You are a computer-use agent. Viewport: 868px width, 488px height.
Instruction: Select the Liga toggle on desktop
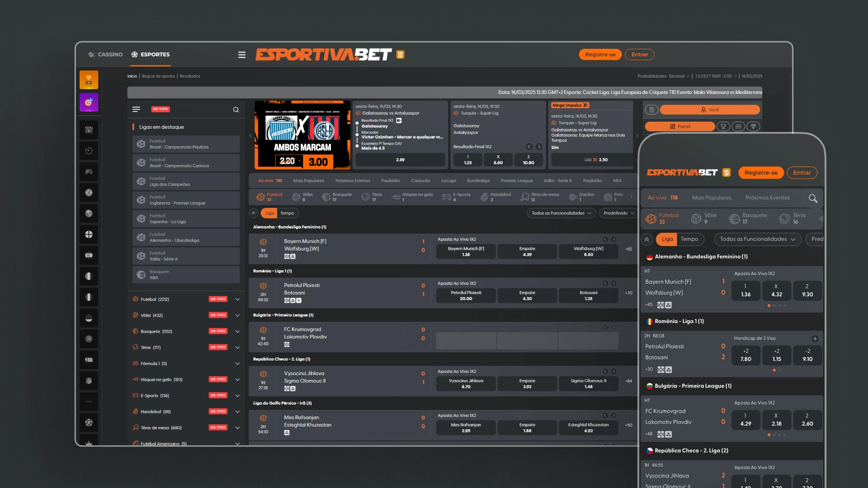[x=270, y=213]
